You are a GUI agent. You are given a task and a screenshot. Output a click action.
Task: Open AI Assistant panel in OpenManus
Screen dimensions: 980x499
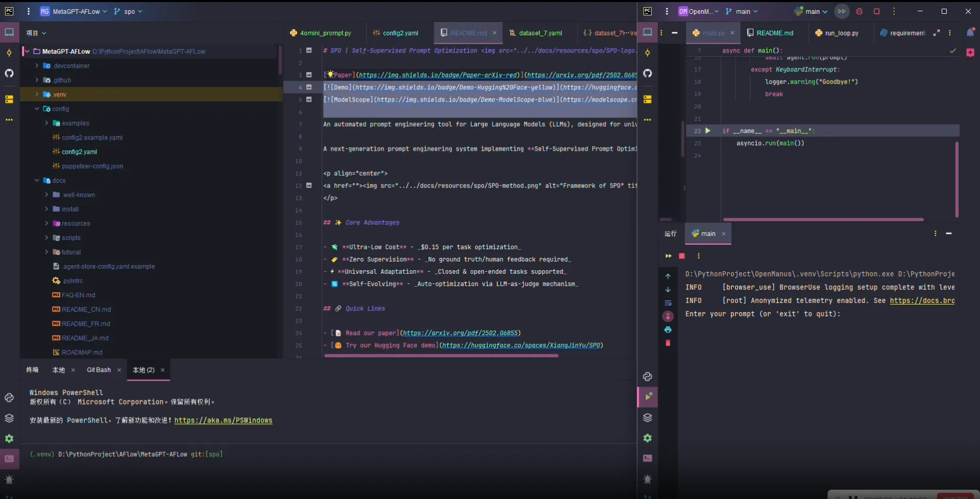tap(970, 53)
